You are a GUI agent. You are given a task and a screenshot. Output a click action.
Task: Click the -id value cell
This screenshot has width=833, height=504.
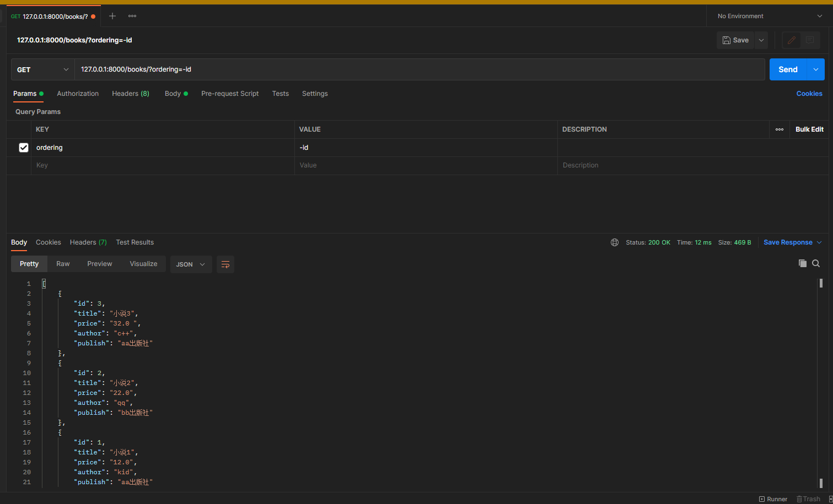426,148
